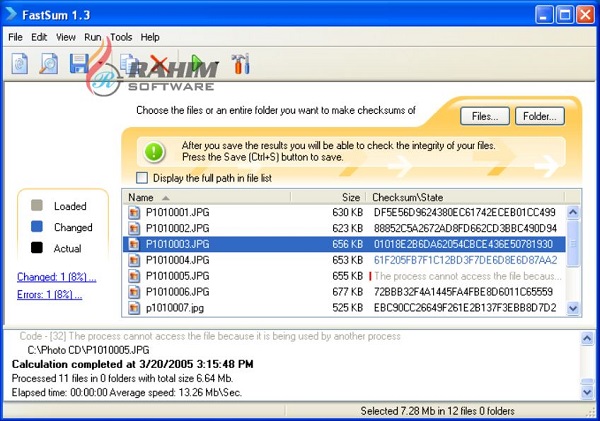Click the black Actual color swatch
The height and width of the screenshot is (421, 600).
(37, 248)
